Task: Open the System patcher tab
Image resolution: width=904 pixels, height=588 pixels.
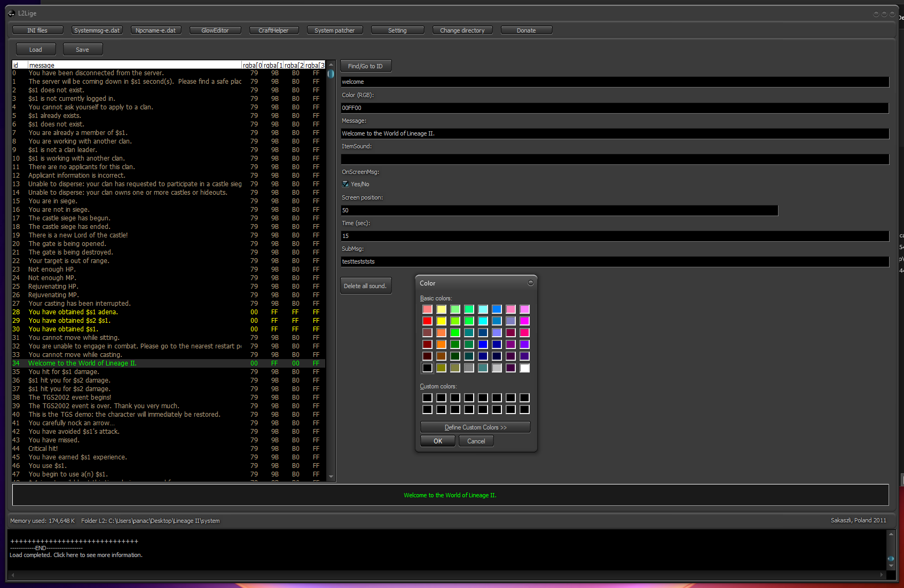Action: coord(334,30)
